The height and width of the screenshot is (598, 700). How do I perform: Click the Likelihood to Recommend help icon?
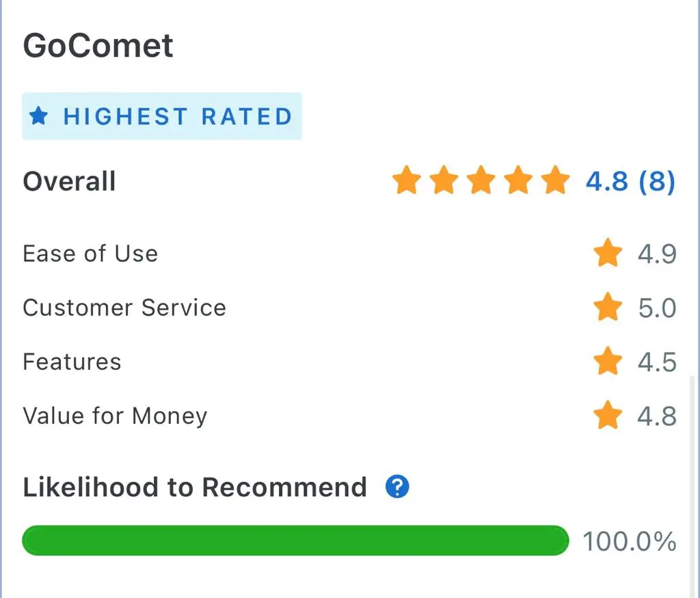point(397,487)
